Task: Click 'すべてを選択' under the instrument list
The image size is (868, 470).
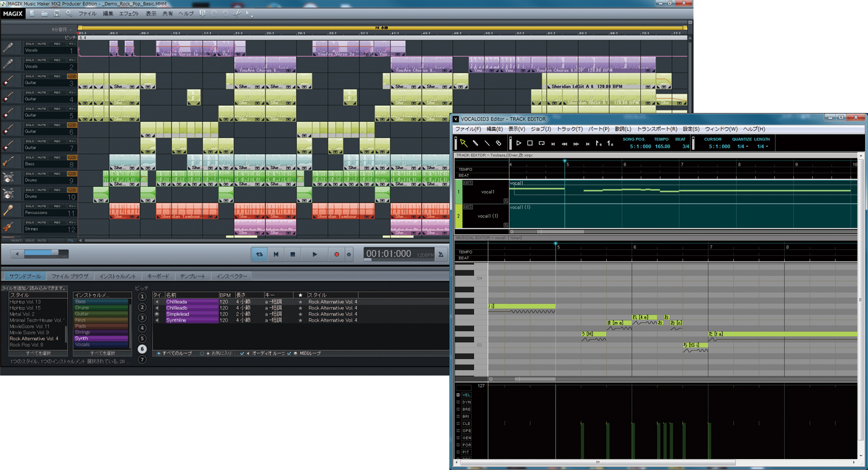Action: 103,353
